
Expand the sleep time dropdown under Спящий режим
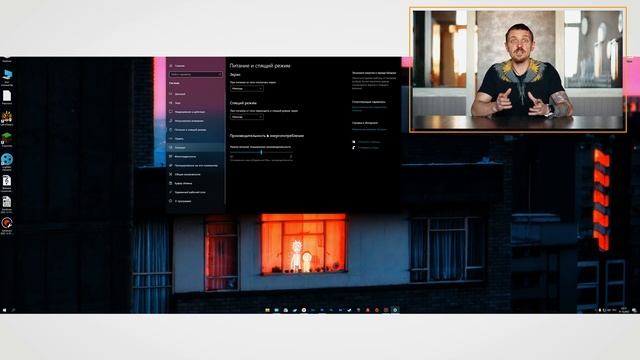pos(247,117)
